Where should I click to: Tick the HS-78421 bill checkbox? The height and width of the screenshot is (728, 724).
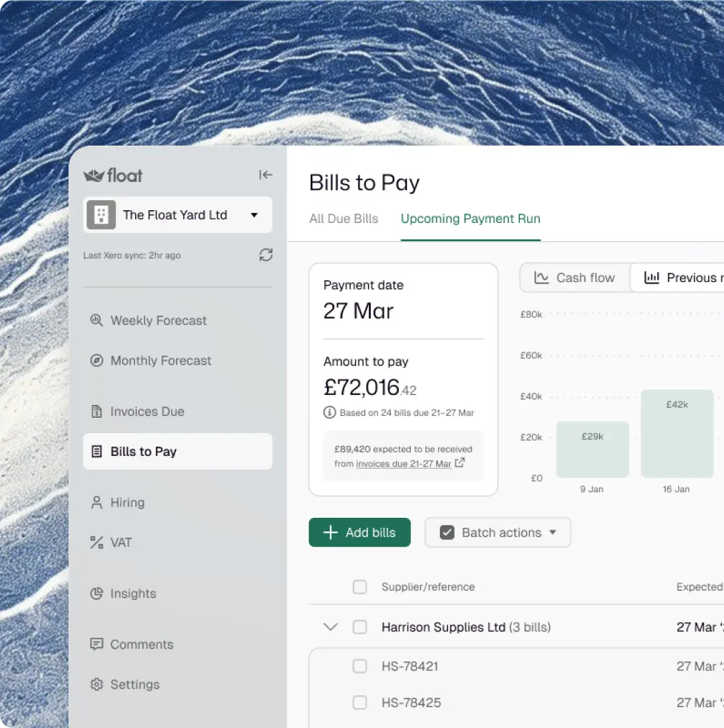tap(359, 666)
